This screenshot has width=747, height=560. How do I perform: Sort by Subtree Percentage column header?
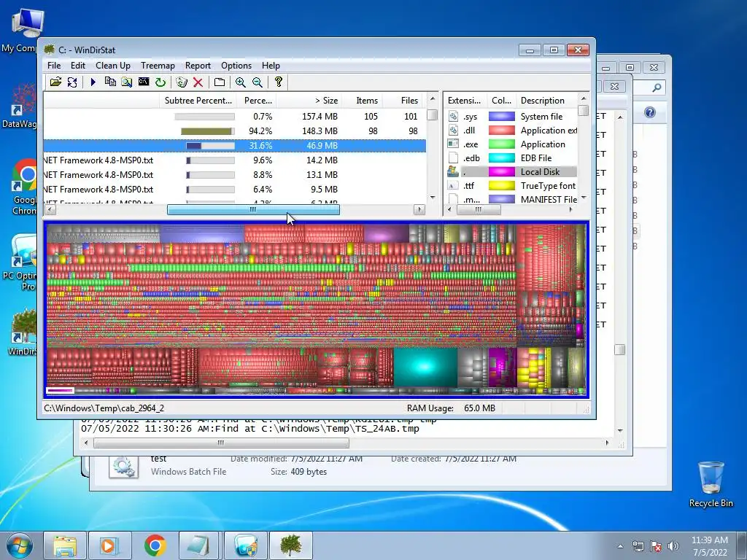198,101
